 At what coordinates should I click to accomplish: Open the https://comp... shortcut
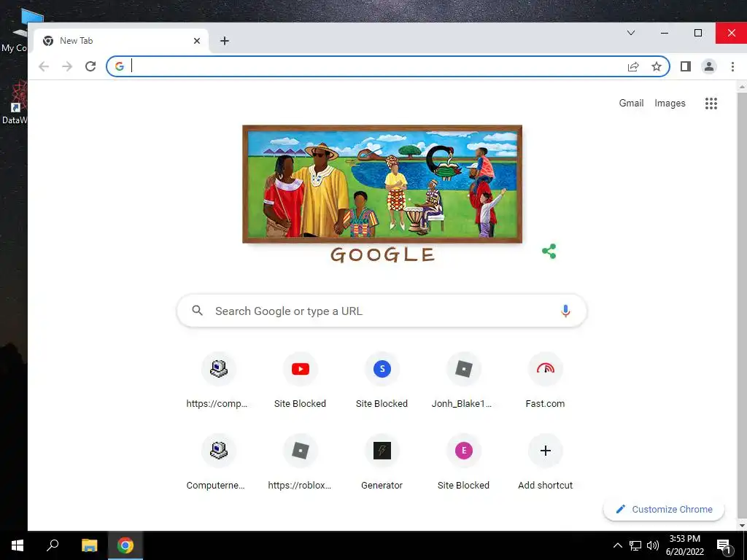click(218, 381)
